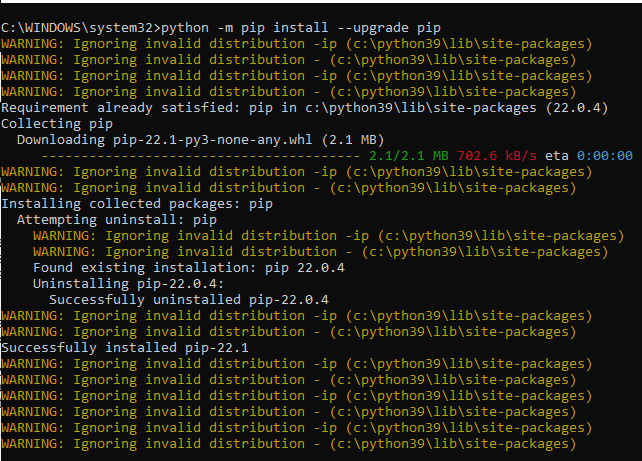Click 'Installing collected packages: pip' line
Viewport: 642px width, 461px height.
pyautogui.click(x=137, y=204)
